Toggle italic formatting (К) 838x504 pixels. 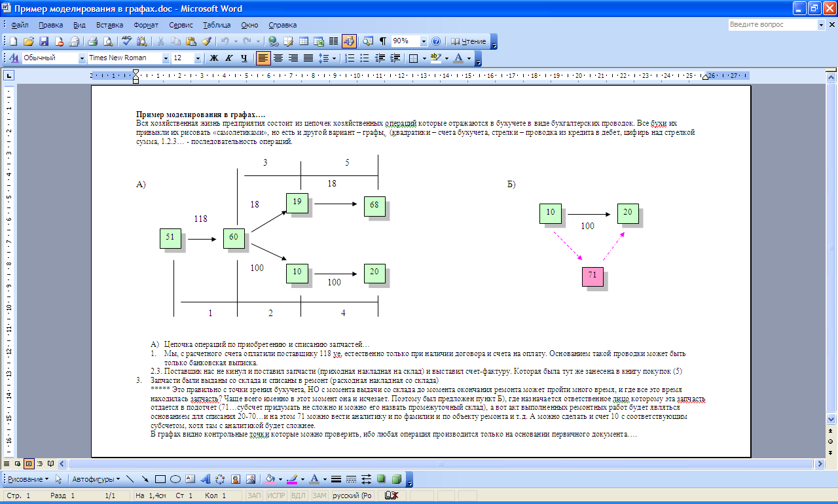pyautogui.click(x=229, y=58)
